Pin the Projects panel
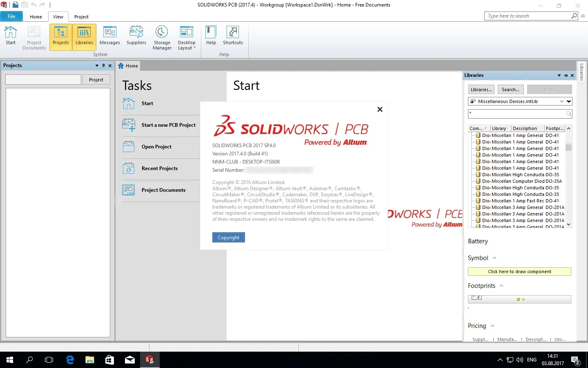Screen dimensions: 588x368 point(103,65)
